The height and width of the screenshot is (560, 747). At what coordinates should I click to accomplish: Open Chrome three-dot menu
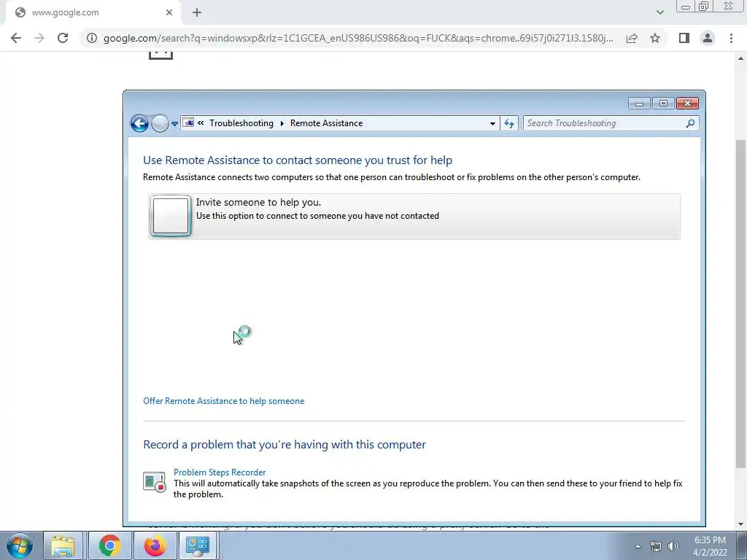click(x=731, y=38)
